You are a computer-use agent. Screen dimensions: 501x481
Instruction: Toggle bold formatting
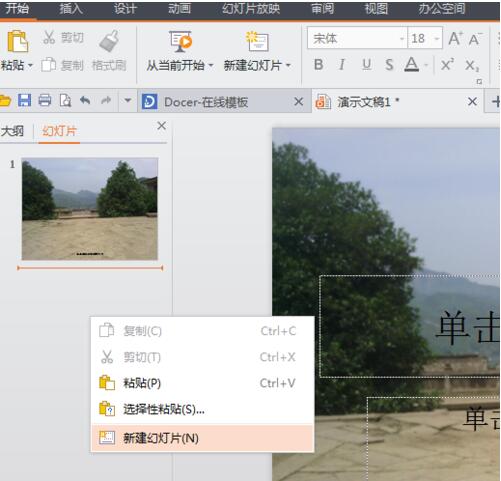point(318,65)
